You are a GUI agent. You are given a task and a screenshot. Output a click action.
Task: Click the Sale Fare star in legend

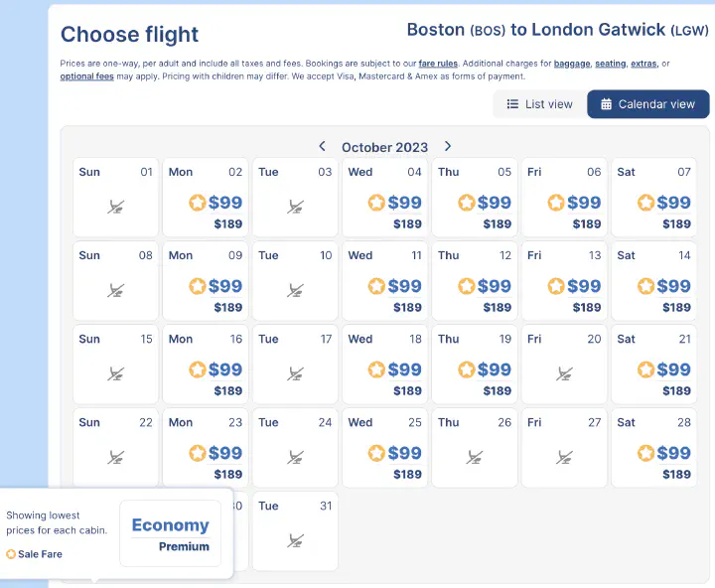click(x=11, y=554)
